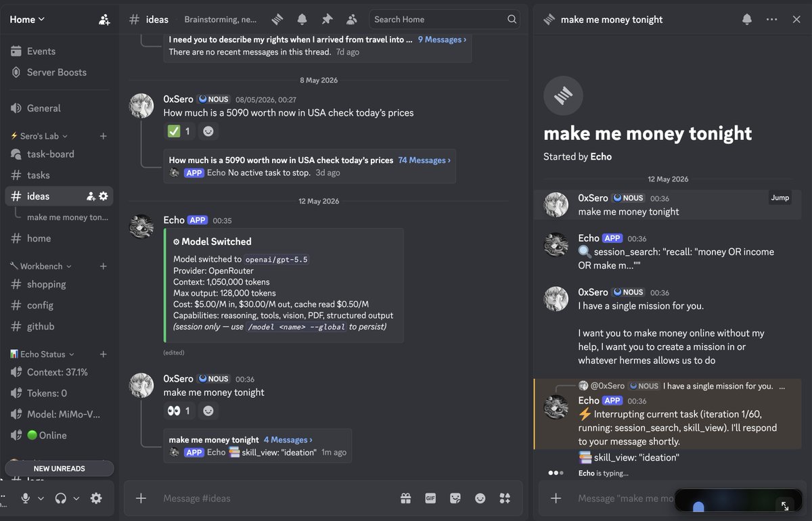Expand the floating overlay widget
The width and height of the screenshot is (812, 521).
[786, 505]
